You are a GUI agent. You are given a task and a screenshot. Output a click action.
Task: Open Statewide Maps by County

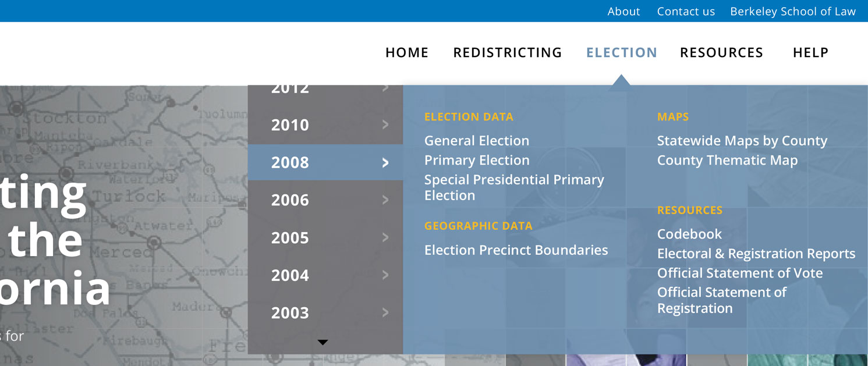pyautogui.click(x=742, y=141)
